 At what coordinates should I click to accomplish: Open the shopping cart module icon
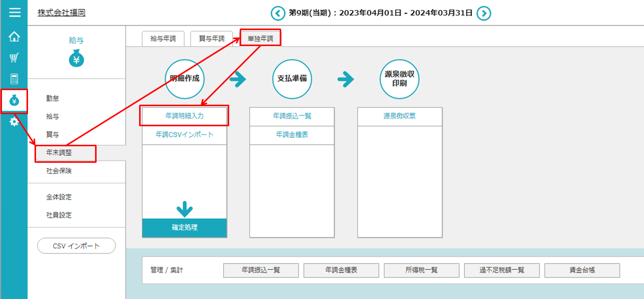click(x=15, y=57)
